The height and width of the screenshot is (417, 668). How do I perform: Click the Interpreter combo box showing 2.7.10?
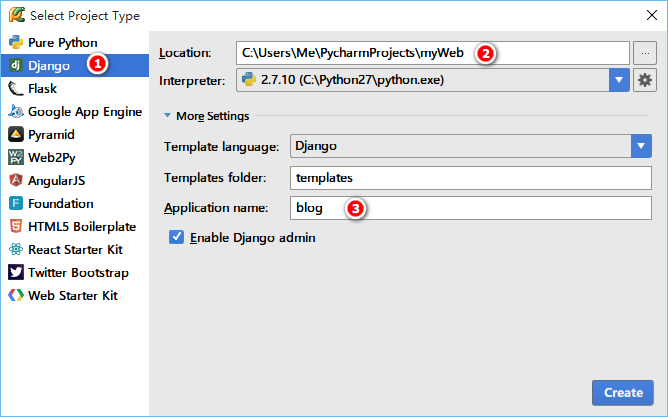tap(433, 80)
